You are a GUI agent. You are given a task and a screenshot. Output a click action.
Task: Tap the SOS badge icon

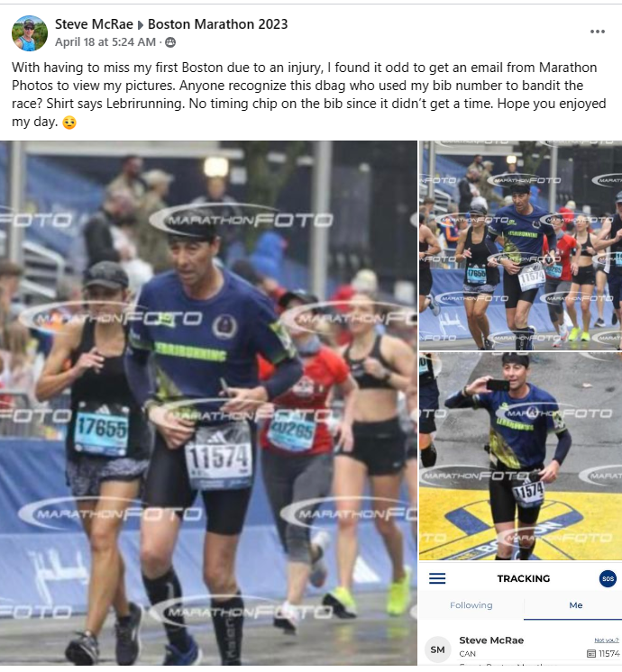coord(608,578)
